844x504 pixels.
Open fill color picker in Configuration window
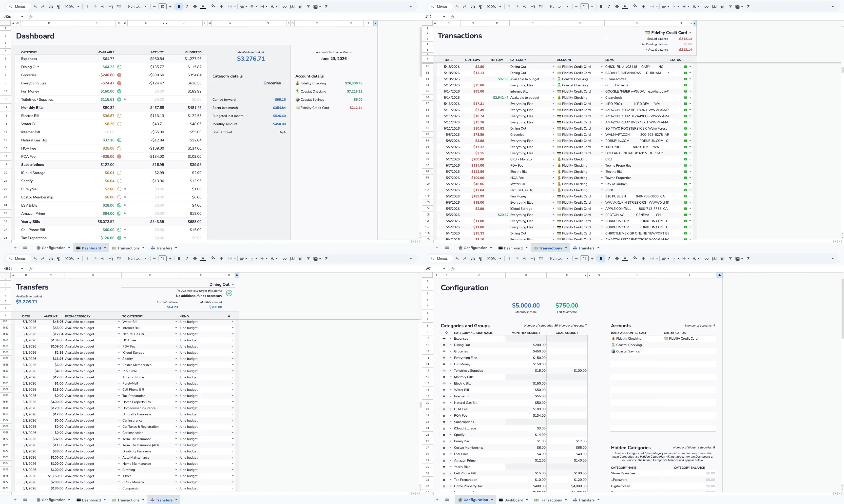point(635,258)
